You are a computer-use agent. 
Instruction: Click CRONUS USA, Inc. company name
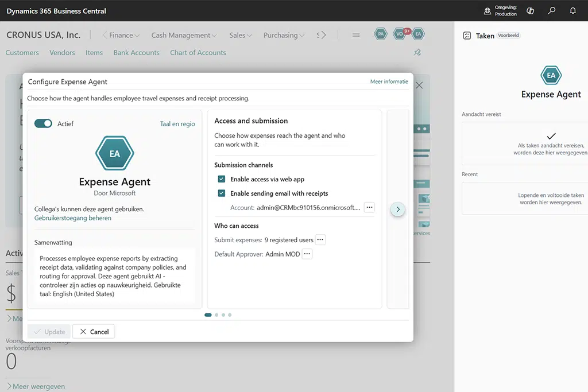[x=44, y=35]
